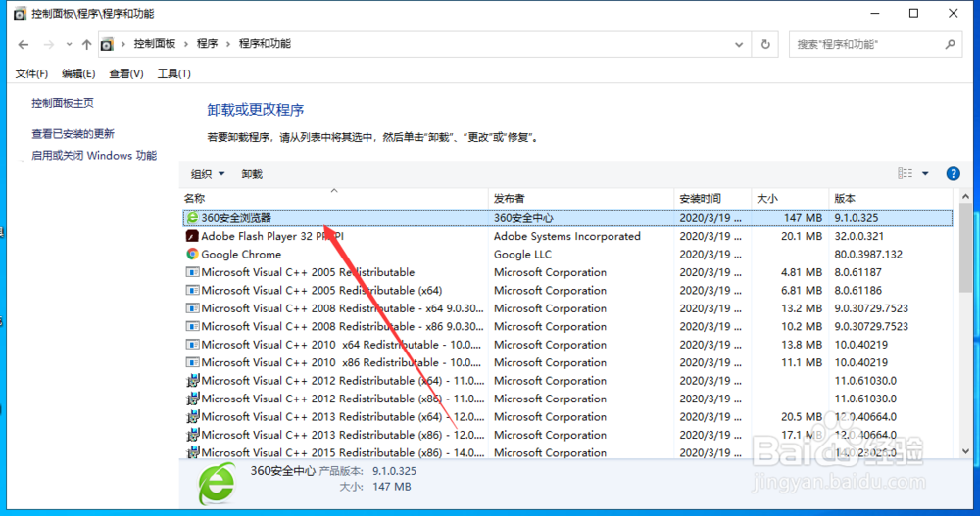The height and width of the screenshot is (516, 980).
Task: Click the Visual C++ 2008 x64 9.0.30 icon
Action: (192, 308)
